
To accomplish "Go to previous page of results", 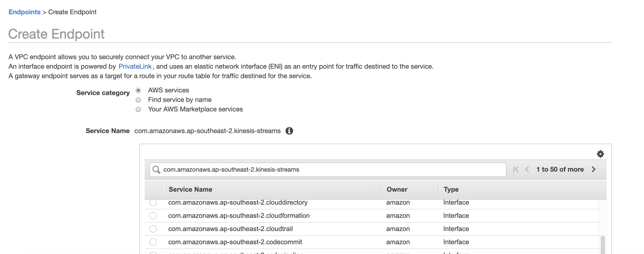I will 527,170.
